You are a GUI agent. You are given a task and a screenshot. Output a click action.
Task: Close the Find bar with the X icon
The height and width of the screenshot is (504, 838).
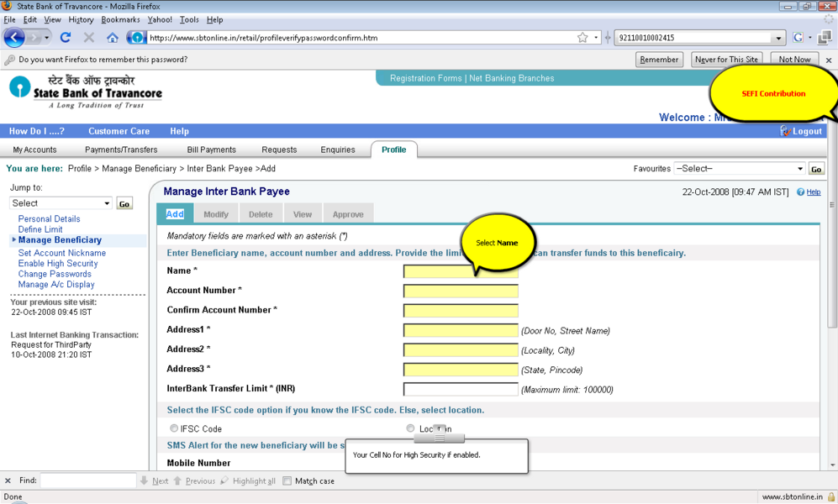8,481
